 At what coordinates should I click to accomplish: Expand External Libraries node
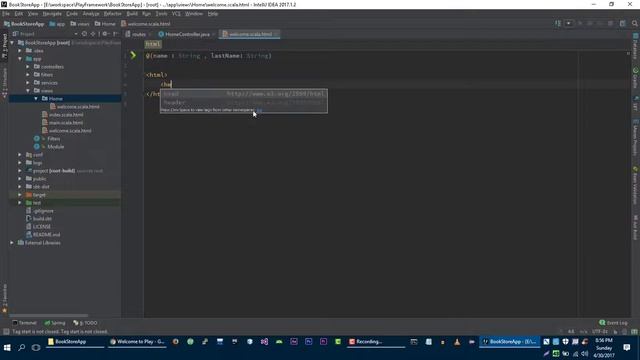[x=12, y=243]
